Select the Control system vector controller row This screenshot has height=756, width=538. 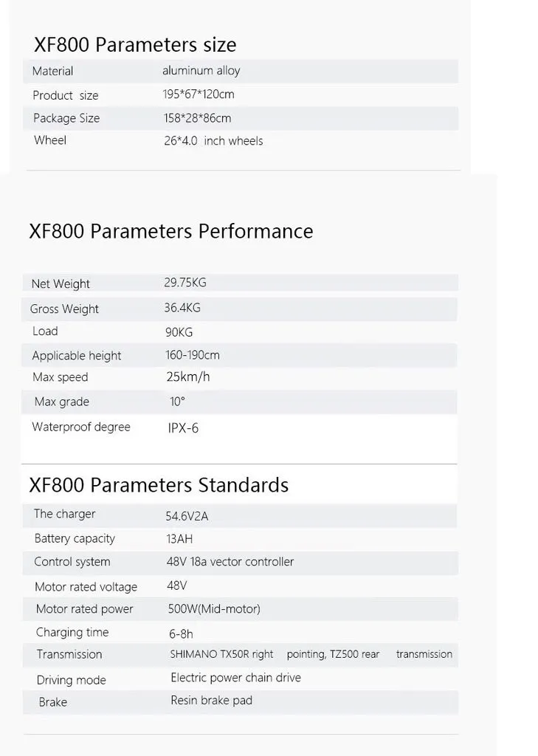point(240,563)
